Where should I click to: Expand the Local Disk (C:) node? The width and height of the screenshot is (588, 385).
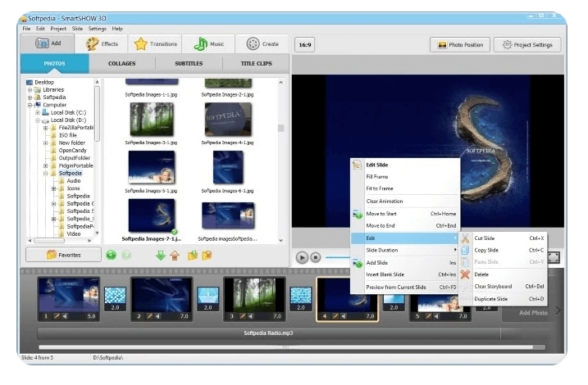pyautogui.click(x=38, y=113)
